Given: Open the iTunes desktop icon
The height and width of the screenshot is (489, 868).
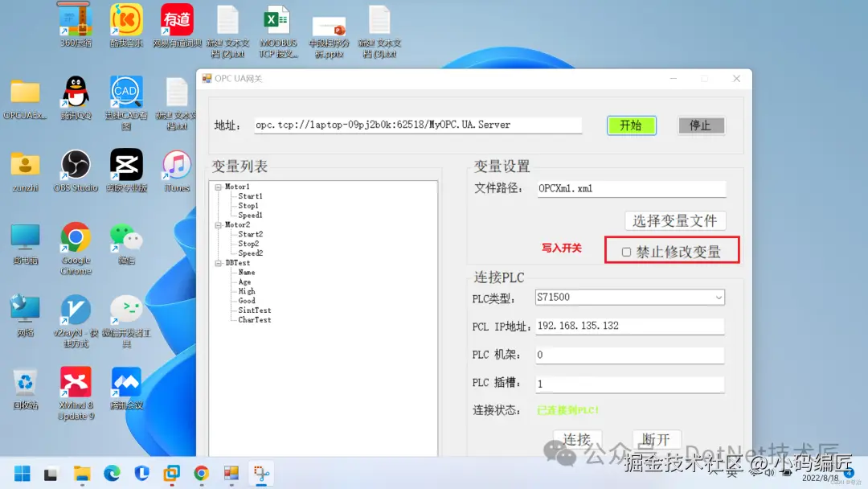Looking at the screenshot, I should click(x=177, y=170).
